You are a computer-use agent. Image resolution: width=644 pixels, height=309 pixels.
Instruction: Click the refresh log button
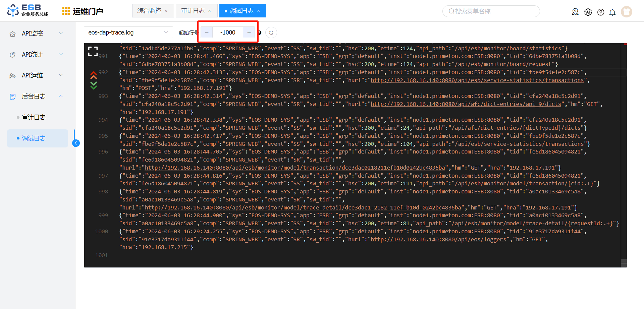pyautogui.click(x=271, y=33)
